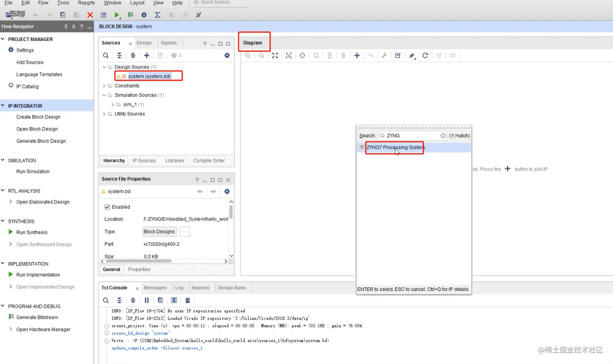Open the Design Runs tab
Viewport: 613px width, 364px height.
click(232, 288)
